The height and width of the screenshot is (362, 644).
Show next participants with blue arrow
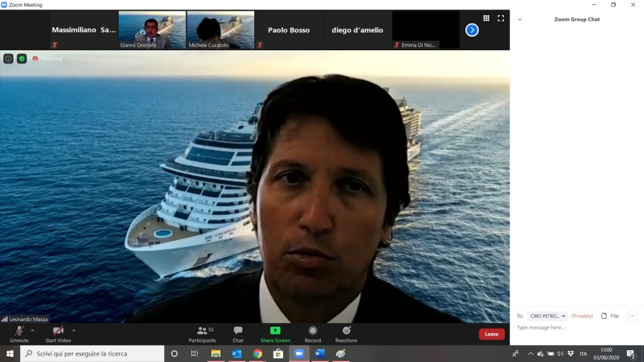[472, 30]
